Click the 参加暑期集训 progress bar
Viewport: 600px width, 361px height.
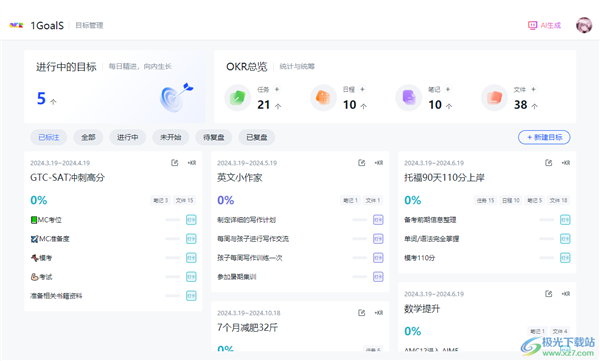coord(360,277)
